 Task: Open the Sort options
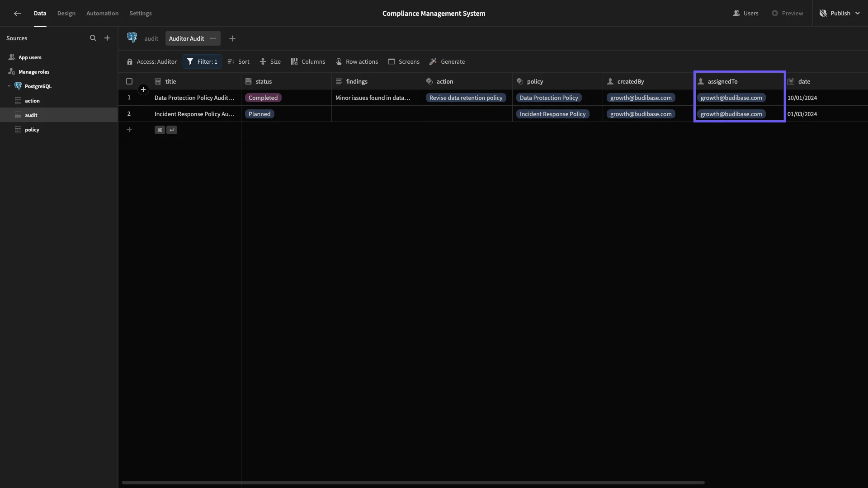(x=238, y=62)
